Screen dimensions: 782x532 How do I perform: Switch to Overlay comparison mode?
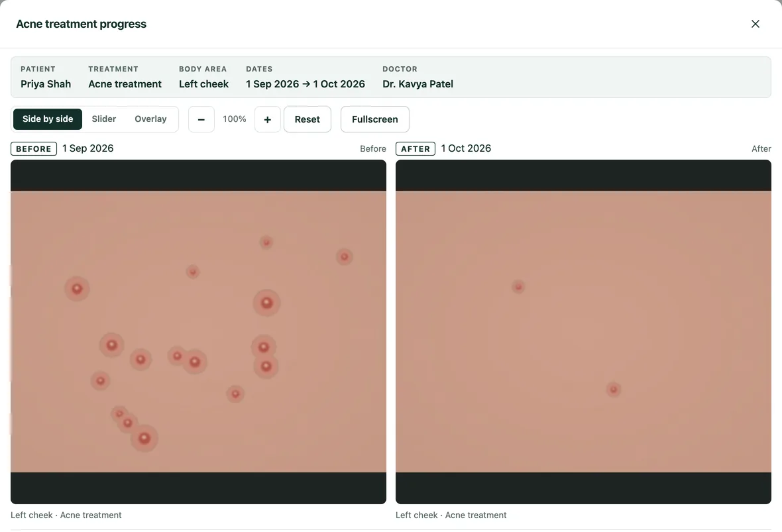[150, 119]
